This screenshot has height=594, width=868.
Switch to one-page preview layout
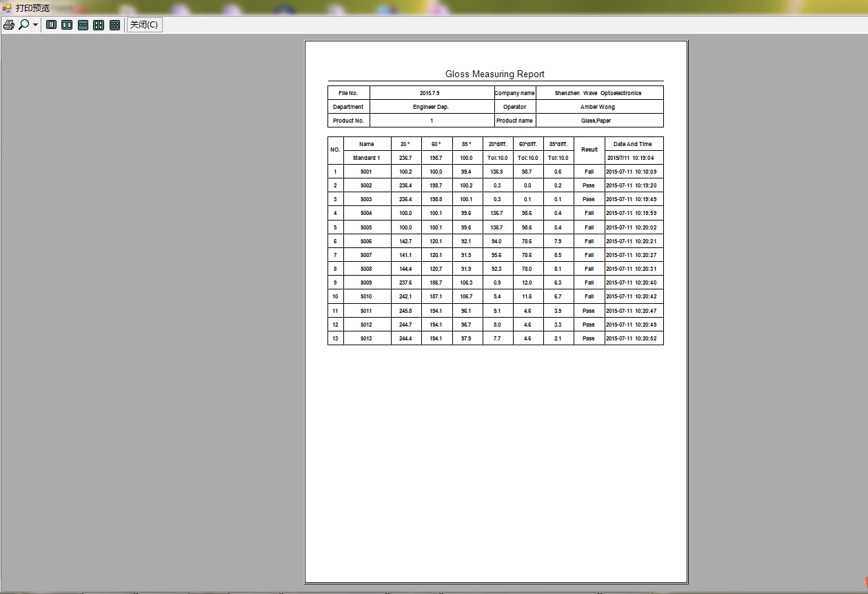[51, 25]
